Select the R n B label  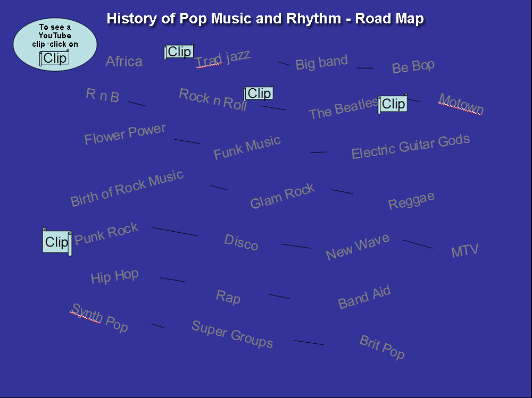103,95
